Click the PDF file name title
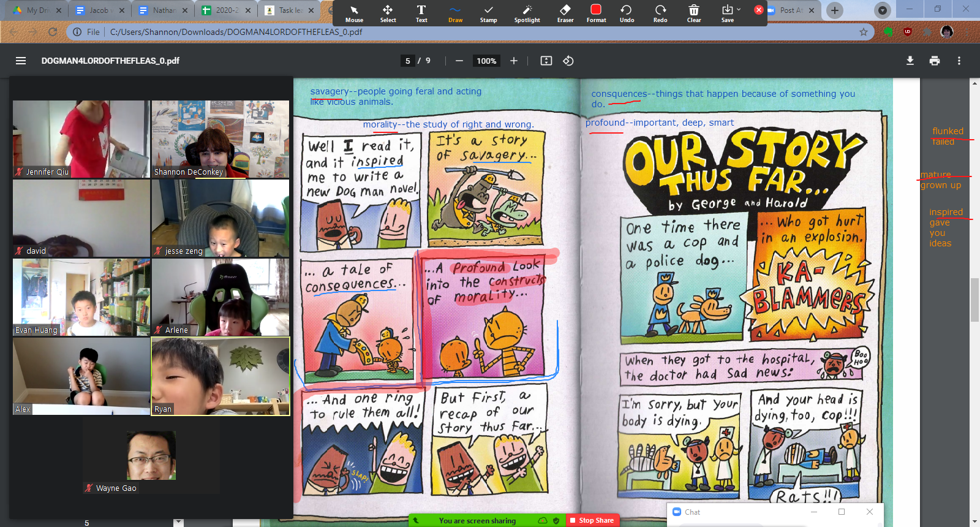The height and width of the screenshot is (527, 980). coord(110,61)
